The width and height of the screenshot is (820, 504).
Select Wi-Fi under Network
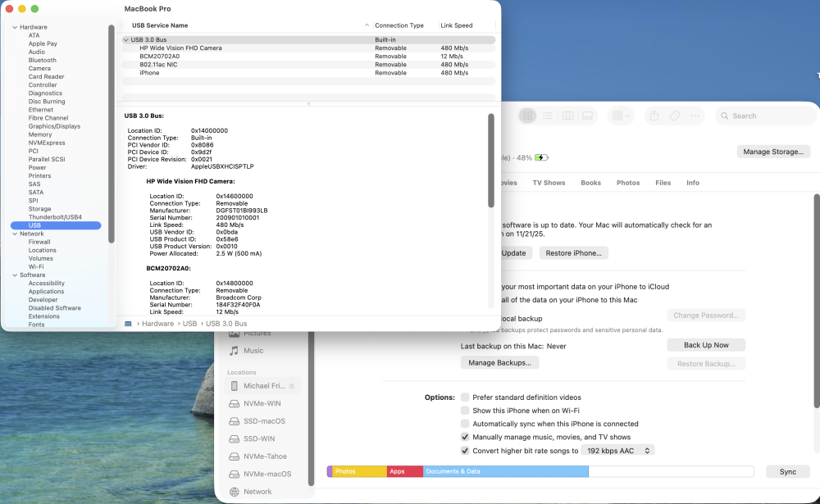point(36,266)
